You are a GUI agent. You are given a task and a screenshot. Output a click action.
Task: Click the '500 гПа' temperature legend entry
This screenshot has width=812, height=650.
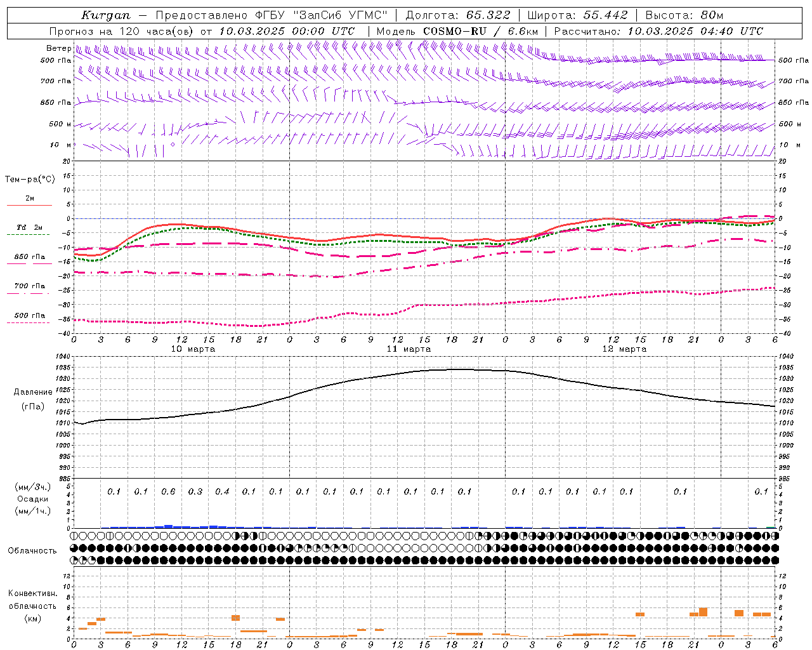coord(30,315)
